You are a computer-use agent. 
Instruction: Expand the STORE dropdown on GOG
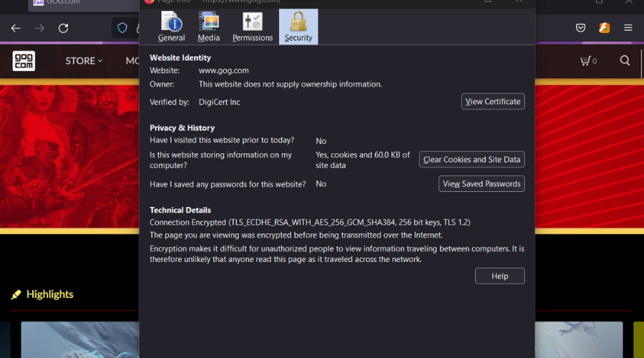[84, 61]
